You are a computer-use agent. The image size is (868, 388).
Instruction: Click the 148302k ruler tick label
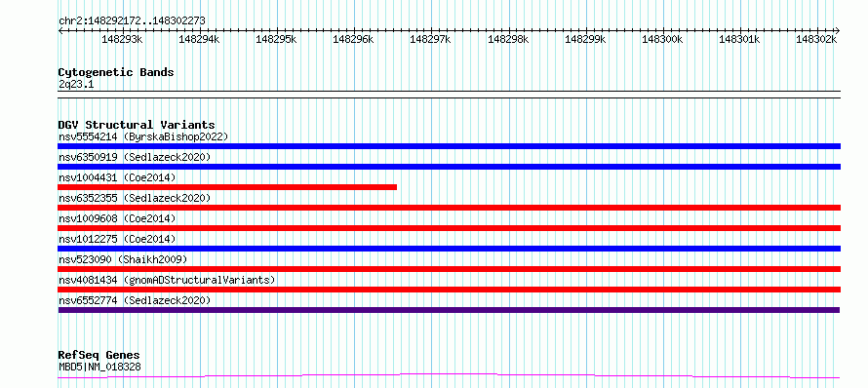click(x=816, y=39)
